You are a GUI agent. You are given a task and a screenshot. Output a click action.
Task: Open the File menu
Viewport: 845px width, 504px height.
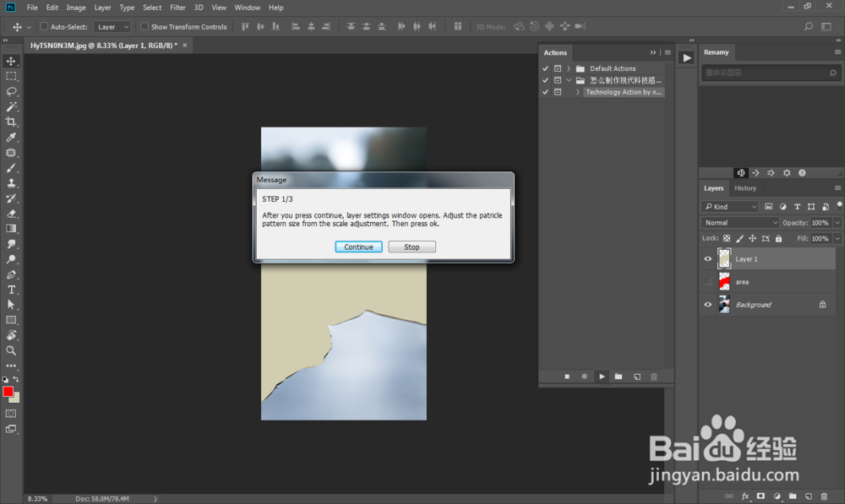point(32,8)
